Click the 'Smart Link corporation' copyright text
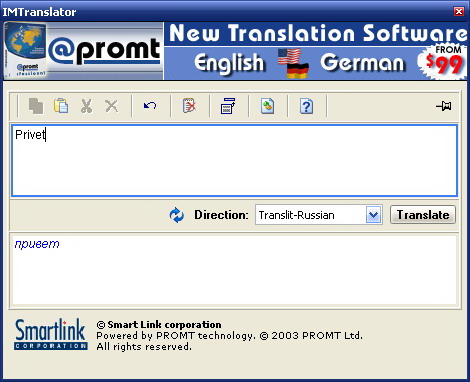Screen dimensions: 470x382 (159, 325)
